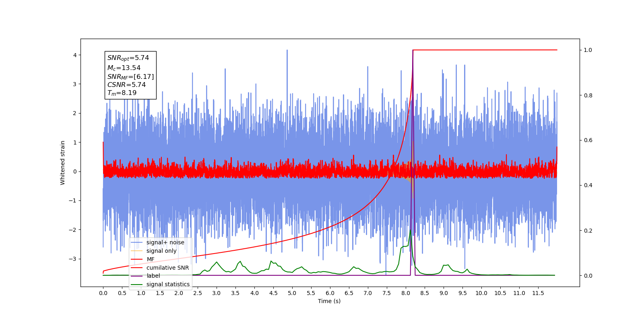Click the right y-axis tick label 0.4
Viewport: 644px width, 322px height.
[588, 186]
